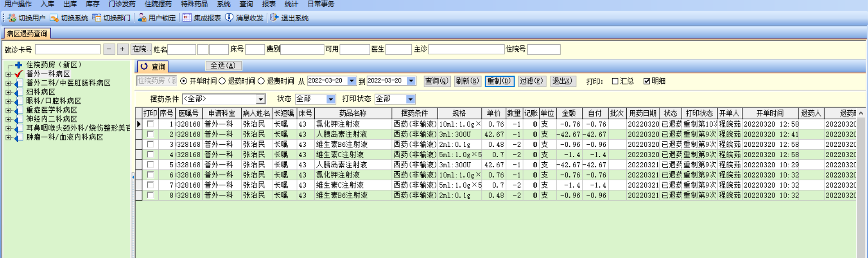Click the 切换系统 switch system icon
Image resolution: width=868 pixels, height=258 pixels.
point(54,18)
